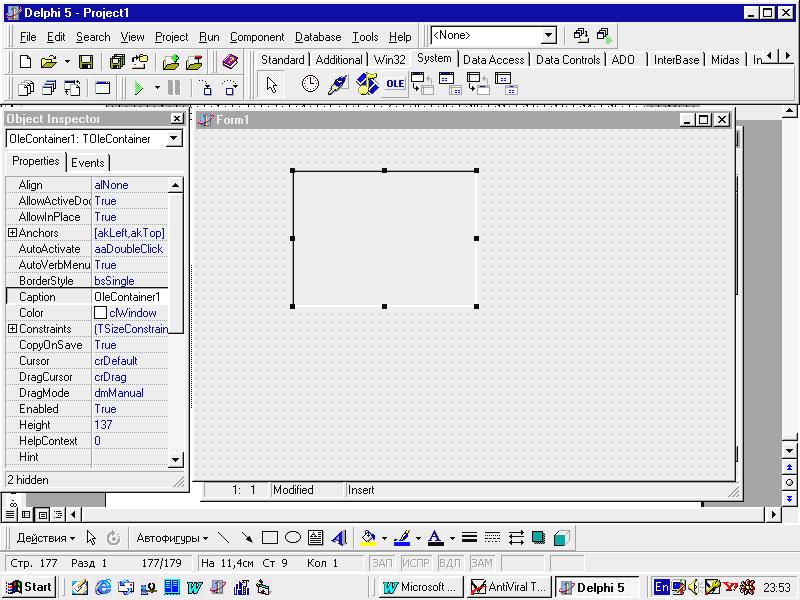Switch to AntiViral Toolkit taskbar button
This screenshot has width=800, height=600.
[509, 587]
